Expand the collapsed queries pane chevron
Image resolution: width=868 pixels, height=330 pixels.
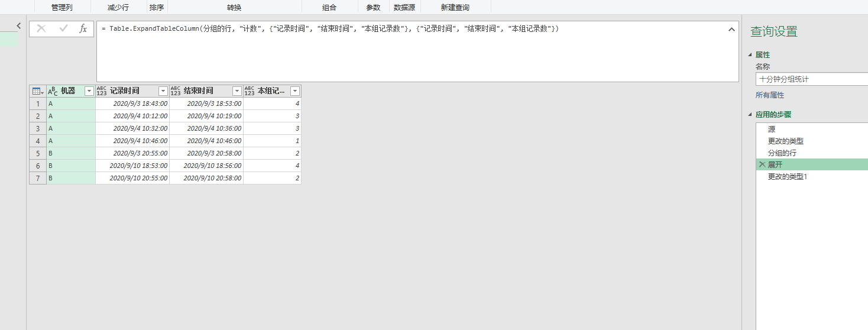pyautogui.click(x=18, y=26)
